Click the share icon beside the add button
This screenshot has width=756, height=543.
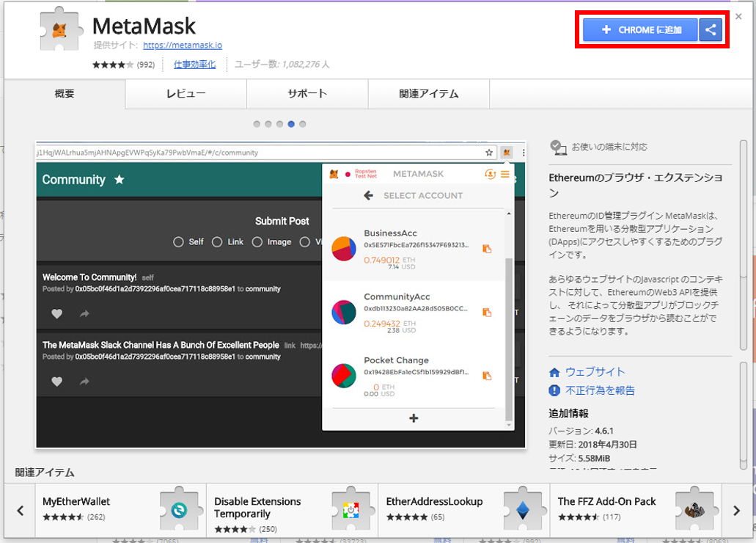click(711, 30)
